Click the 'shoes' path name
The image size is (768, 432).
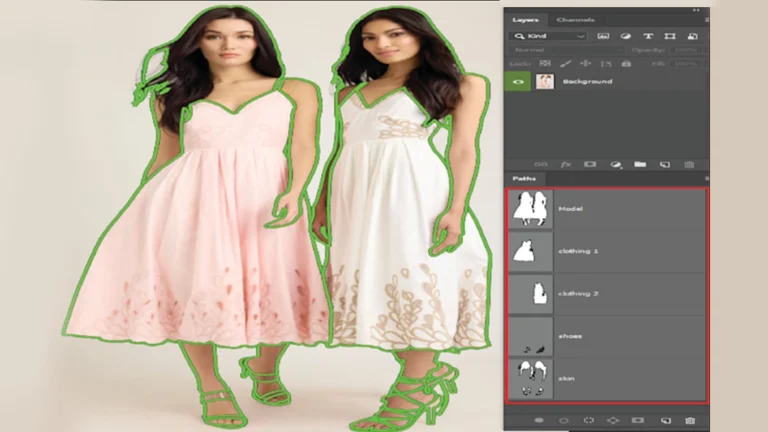pos(570,336)
